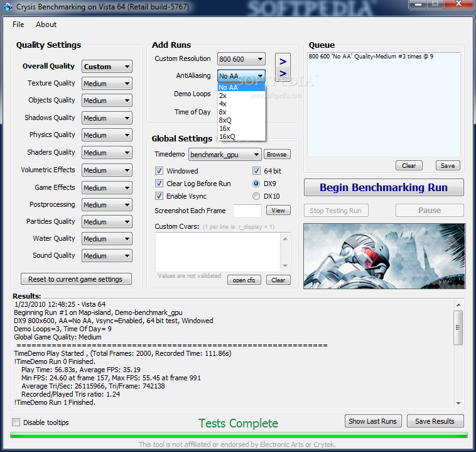Screen dimensions: 476x452
Task: Open the Sound Quality dropdown
Action: (x=107, y=256)
